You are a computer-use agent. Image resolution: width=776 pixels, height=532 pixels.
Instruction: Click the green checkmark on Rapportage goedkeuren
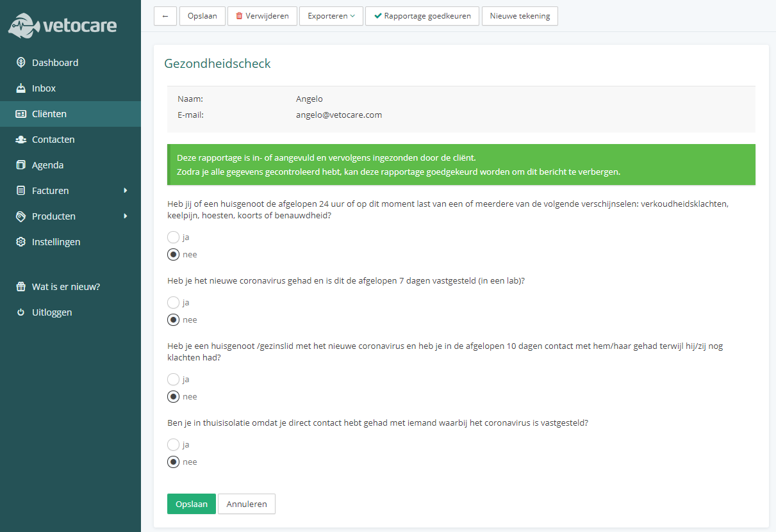tap(378, 16)
